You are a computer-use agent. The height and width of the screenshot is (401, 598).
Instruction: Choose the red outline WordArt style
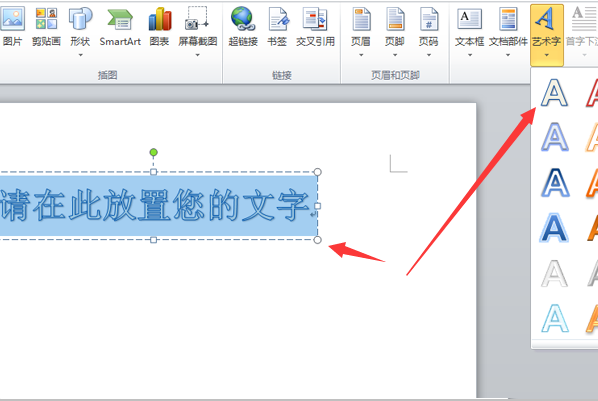click(x=592, y=93)
